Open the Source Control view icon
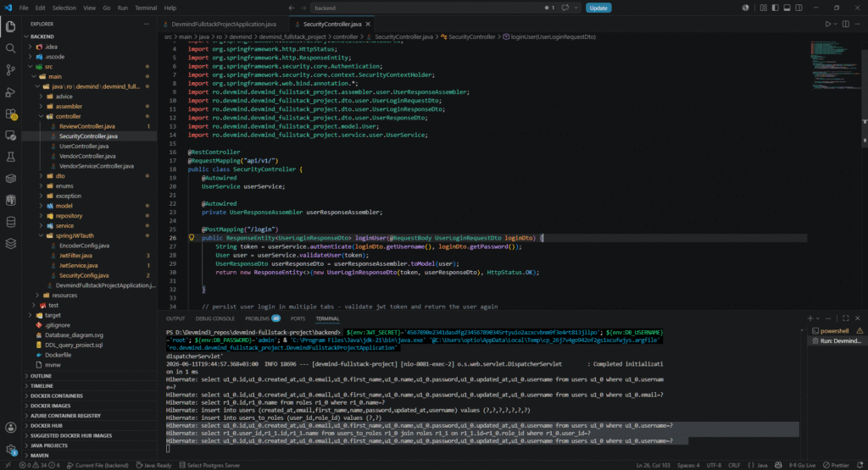The height and width of the screenshot is (470, 868). tap(10, 69)
